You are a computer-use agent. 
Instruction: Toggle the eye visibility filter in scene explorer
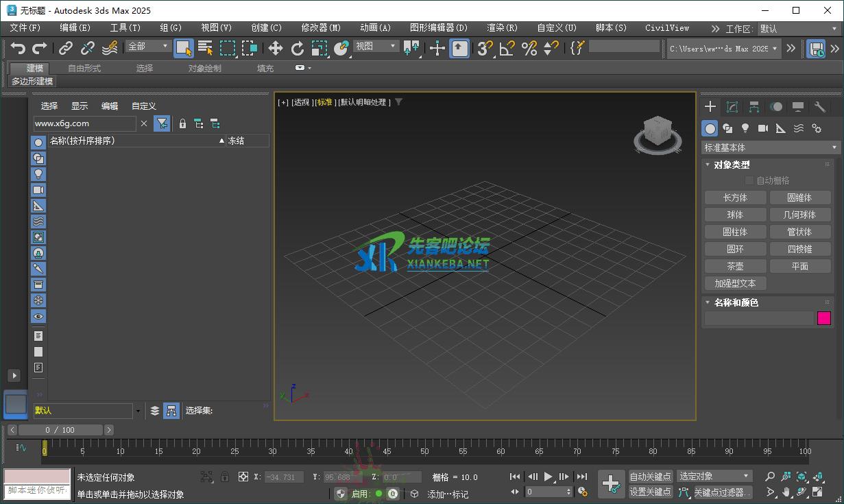[38, 317]
